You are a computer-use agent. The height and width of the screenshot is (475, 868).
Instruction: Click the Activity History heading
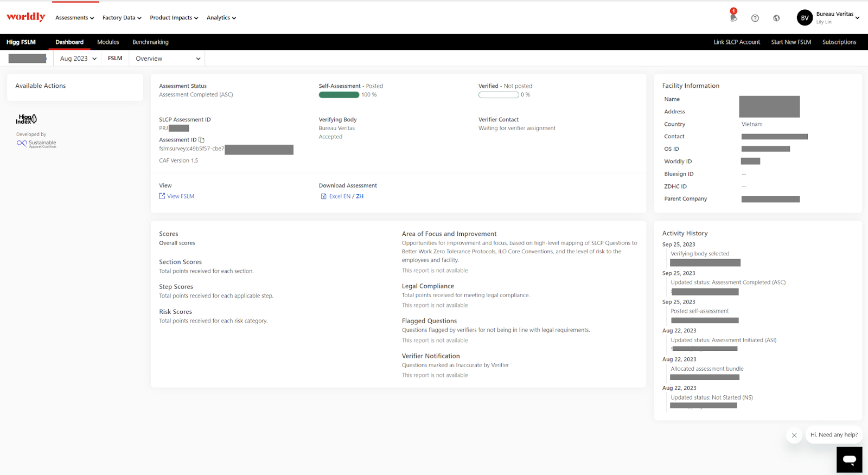tap(685, 233)
